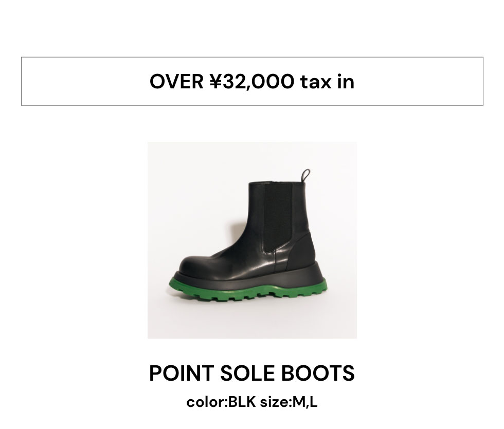This screenshot has height=429, width=504.
Task: Click the heel pull loop on the boot
Action: point(307,175)
